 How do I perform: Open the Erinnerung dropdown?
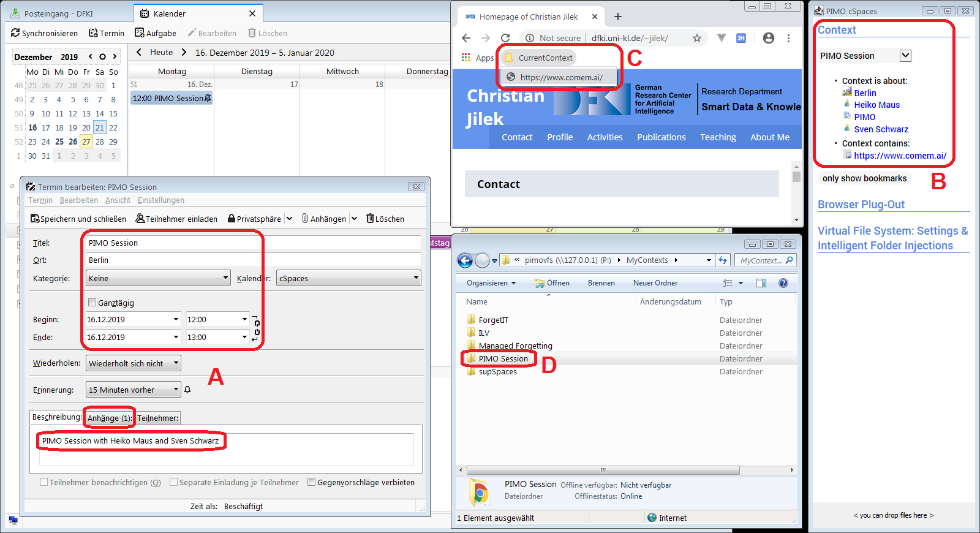134,390
